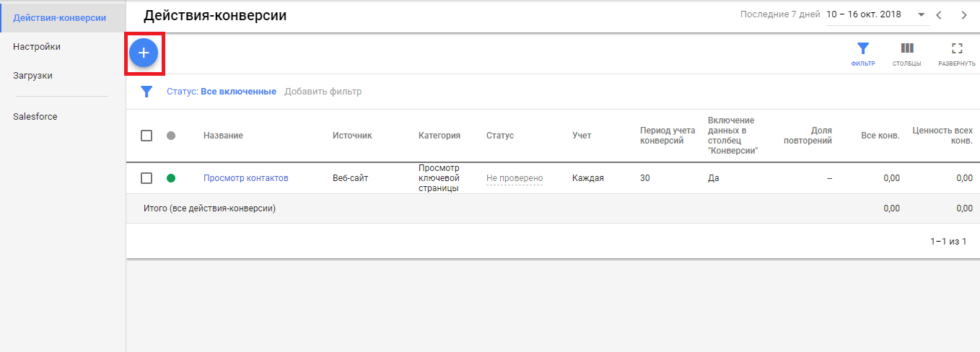Toggle the select-all checkbox in table header

(146, 136)
